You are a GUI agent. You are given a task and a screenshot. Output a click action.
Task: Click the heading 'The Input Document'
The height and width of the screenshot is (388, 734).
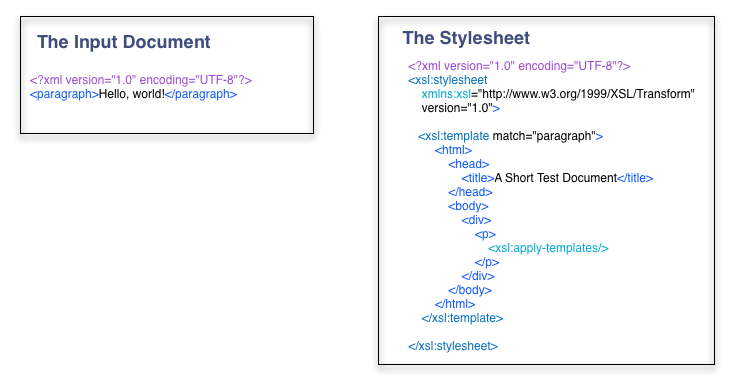click(124, 42)
